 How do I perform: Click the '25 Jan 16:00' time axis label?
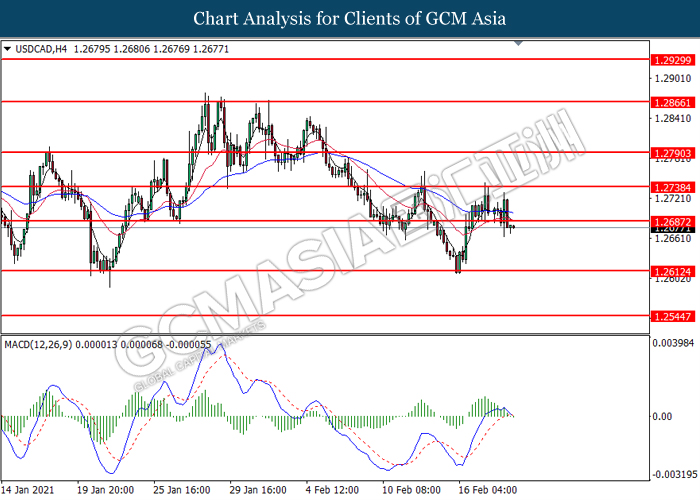point(182,490)
